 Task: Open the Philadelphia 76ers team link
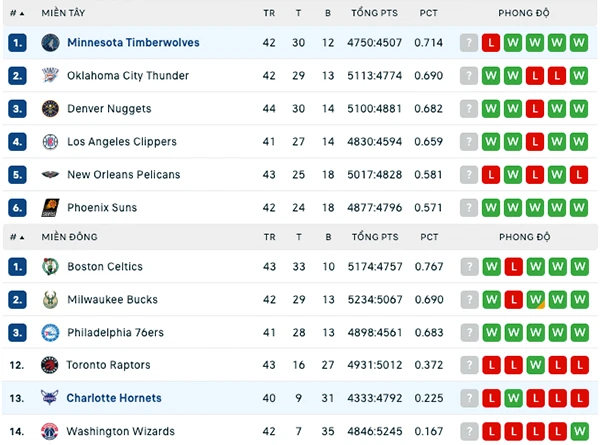116,333
